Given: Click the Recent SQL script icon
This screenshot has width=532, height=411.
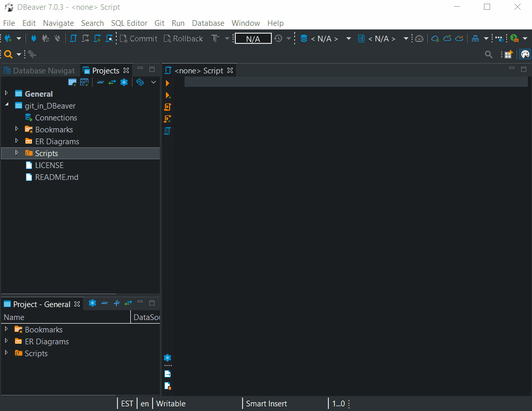Looking at the screenshot, I should click(85, 38).
